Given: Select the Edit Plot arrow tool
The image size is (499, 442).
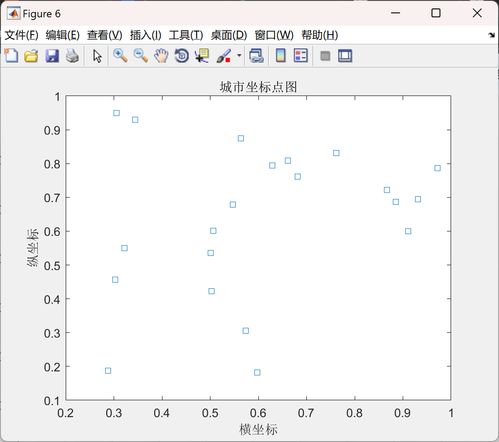Looking at the screenshot, I should click(x=97, y=56).
